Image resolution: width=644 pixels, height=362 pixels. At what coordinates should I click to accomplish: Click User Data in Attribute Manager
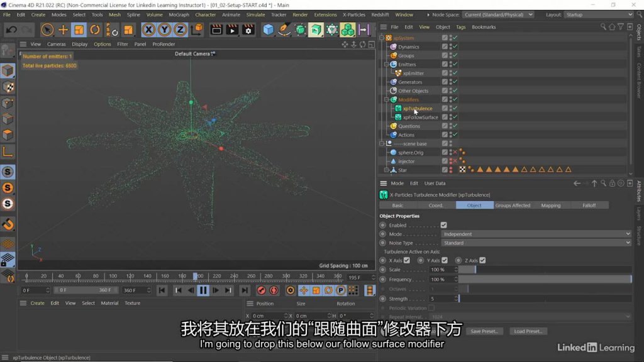(x=435, y=184)
